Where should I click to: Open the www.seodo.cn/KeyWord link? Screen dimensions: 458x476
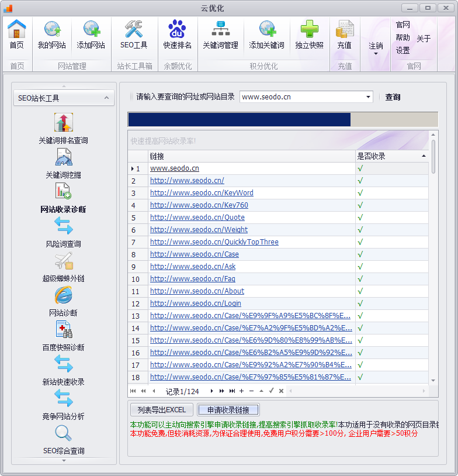click(x=202, y=193)
